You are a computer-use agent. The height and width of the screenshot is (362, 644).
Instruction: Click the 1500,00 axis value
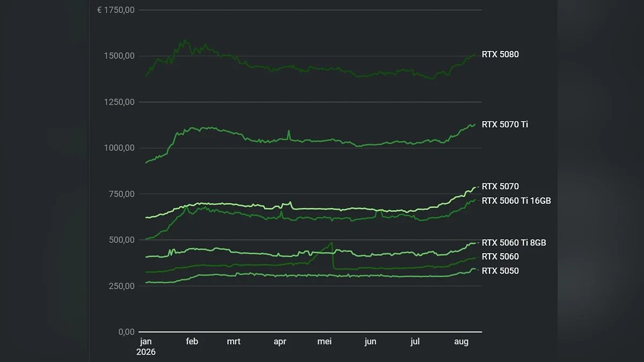119,56
